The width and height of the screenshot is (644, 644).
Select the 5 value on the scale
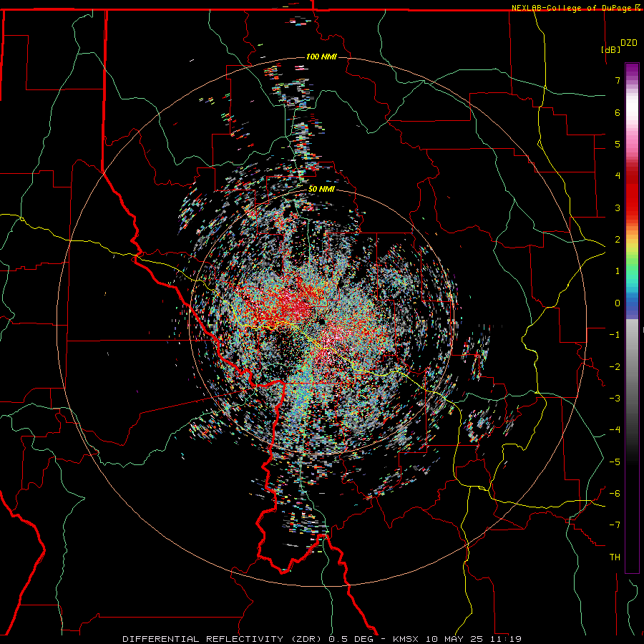pos(618,144)
